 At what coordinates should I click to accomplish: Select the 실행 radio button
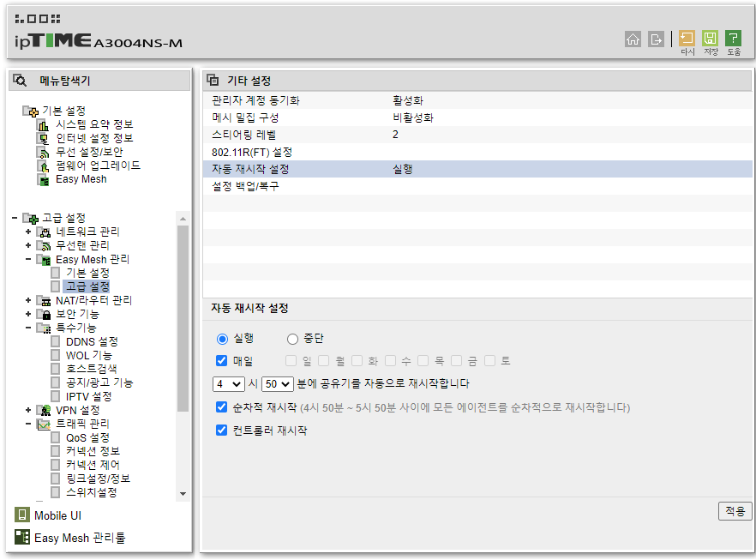(222, 339)
